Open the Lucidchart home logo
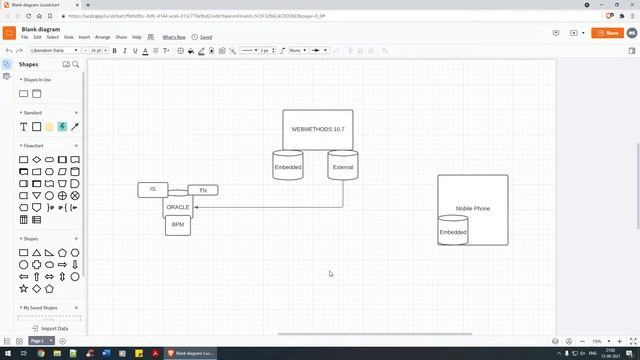The width and height of the screenshot is (640, 360). click(9, 33)
